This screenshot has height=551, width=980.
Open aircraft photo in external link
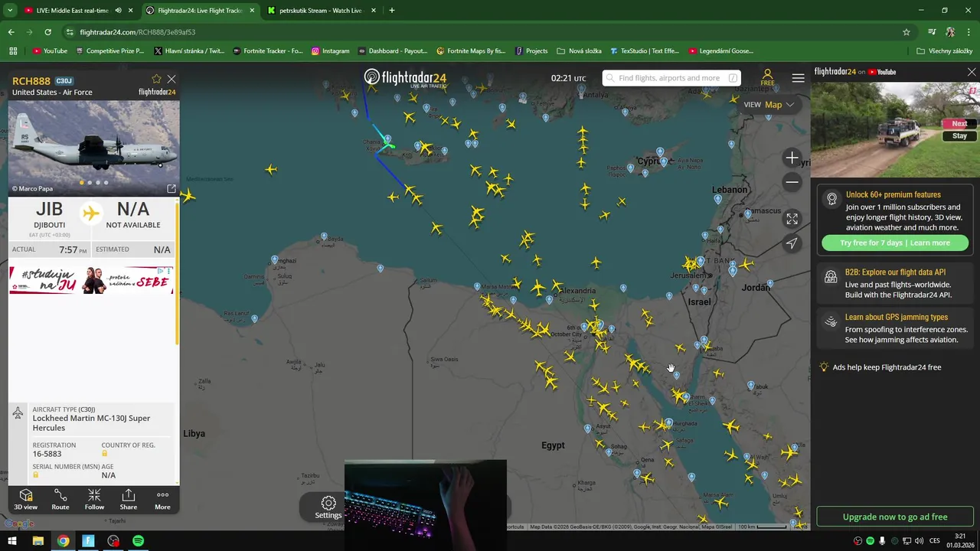pos(171,188)
